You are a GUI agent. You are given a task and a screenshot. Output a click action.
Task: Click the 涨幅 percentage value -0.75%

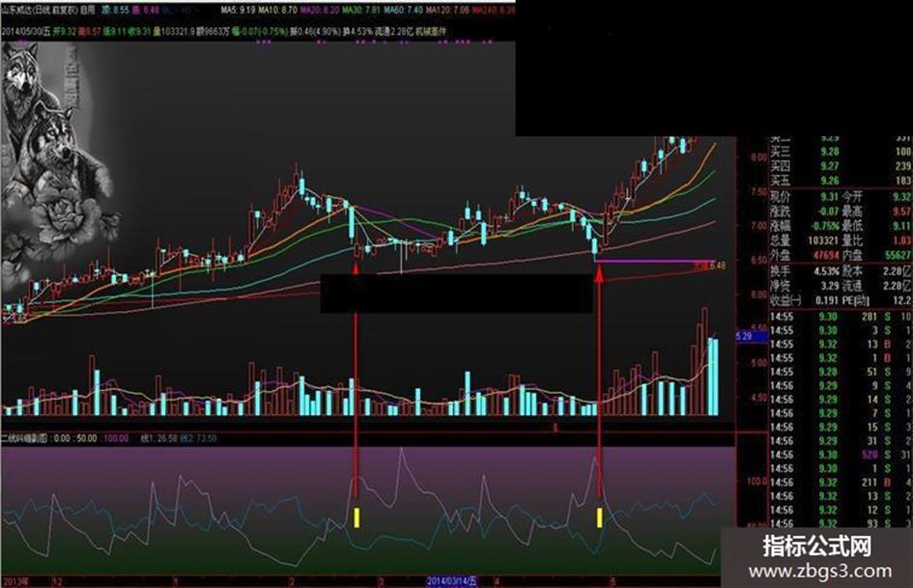point(826,226)
